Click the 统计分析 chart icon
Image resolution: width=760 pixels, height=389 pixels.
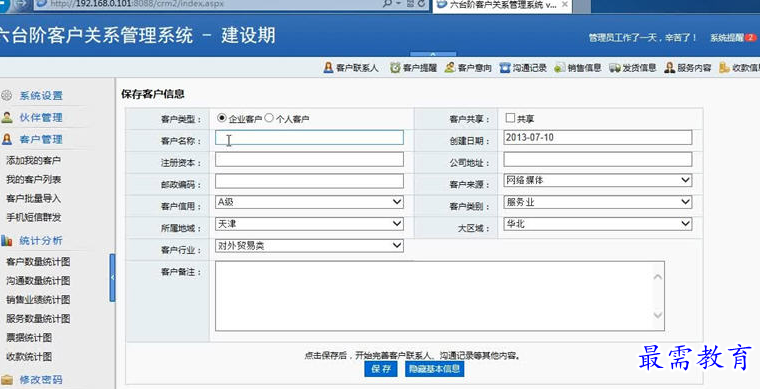click(x=7, y=240)
